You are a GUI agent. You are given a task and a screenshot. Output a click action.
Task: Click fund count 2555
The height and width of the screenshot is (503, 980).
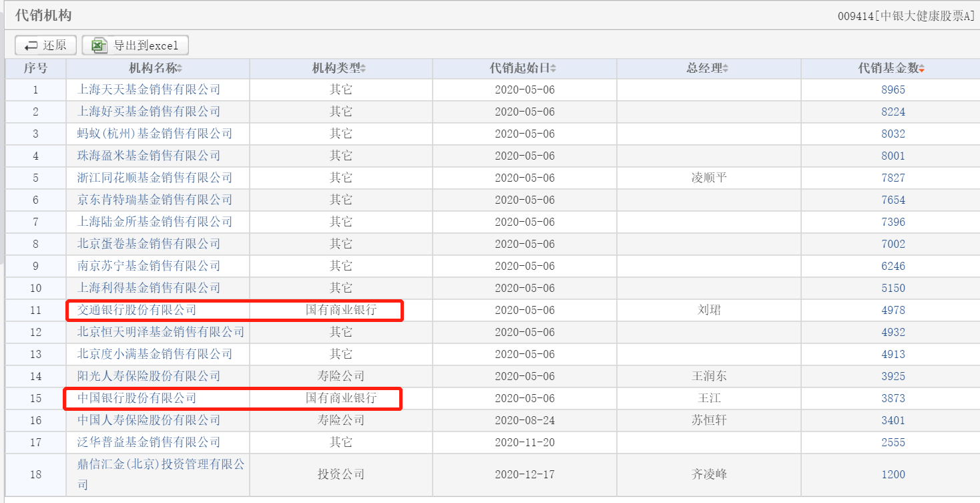pos(893,442)
